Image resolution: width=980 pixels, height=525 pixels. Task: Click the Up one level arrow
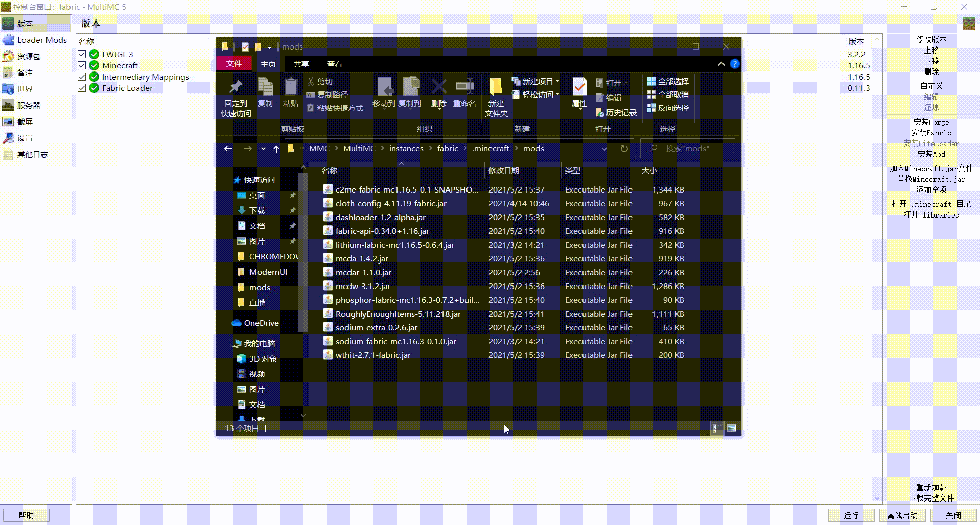[276, 149]
